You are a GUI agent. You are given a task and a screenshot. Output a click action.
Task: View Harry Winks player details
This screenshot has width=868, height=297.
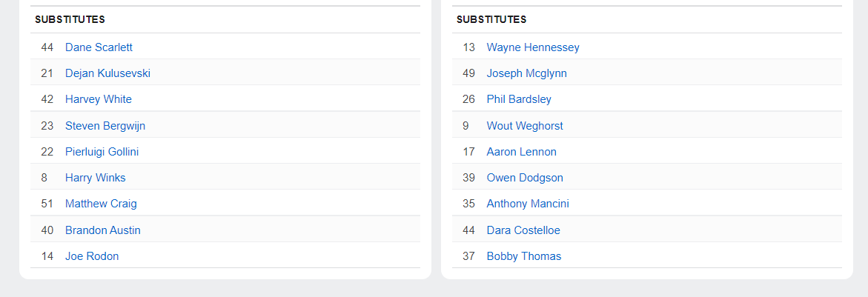[95, 178]
